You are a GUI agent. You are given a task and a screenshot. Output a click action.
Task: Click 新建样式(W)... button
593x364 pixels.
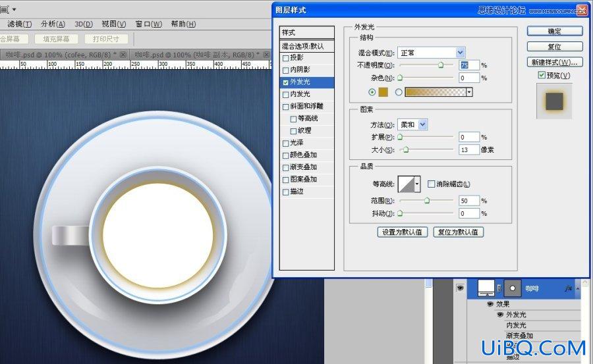[x=555, y=63]
